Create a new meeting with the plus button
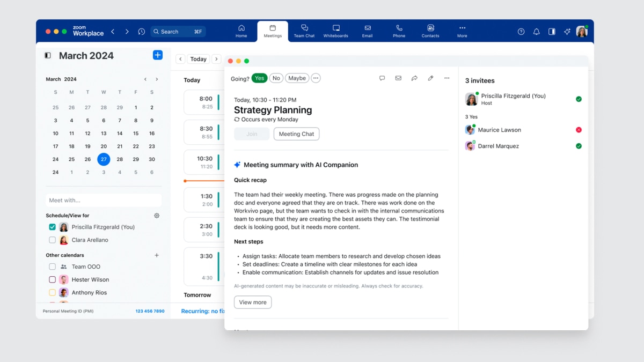 (158, 55)
